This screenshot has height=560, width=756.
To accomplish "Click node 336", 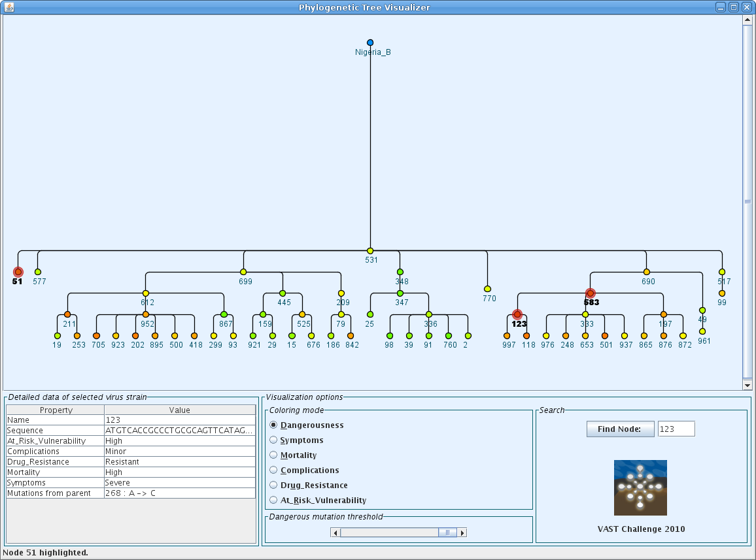I will 429,315.
